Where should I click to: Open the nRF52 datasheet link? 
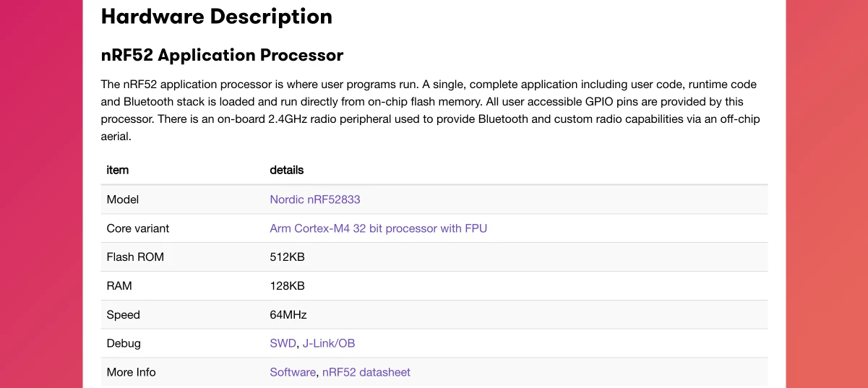click(x=366, y=372)
